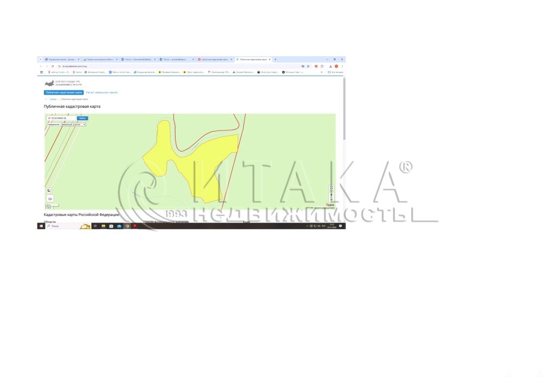This screenshot has width=555, height=392.
Task: Click the portal logo with the Russia map
Action: (63, 83)
